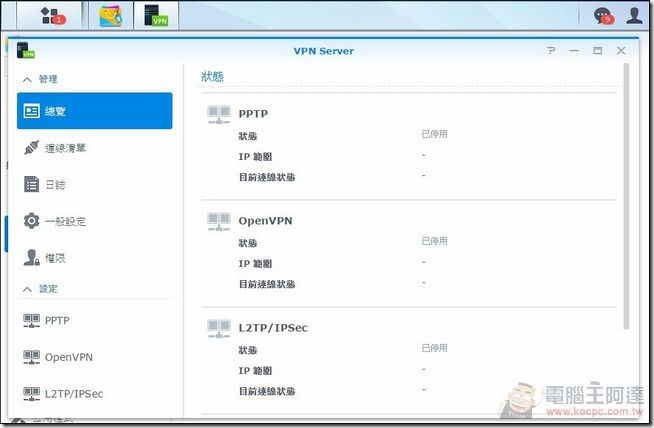Click the document icon beside 日誌
Viewport: 654px width, 428px height.
coord(32,184)
